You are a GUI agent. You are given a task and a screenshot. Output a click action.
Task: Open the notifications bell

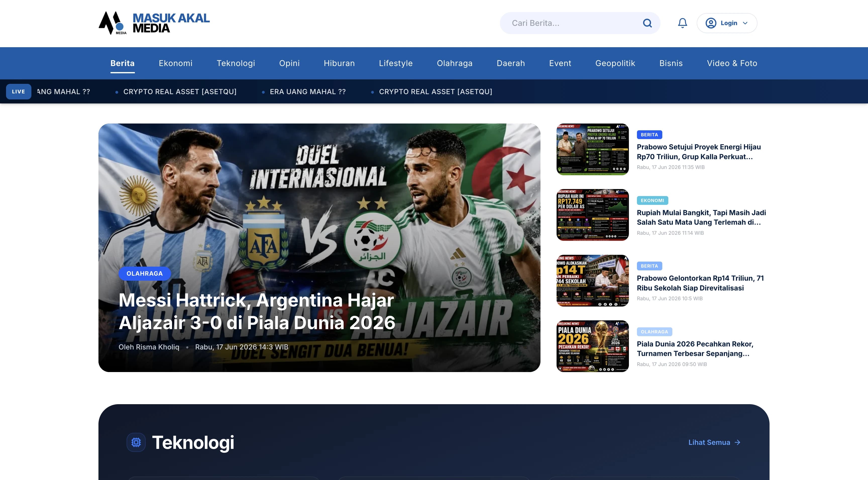[682, 23]
